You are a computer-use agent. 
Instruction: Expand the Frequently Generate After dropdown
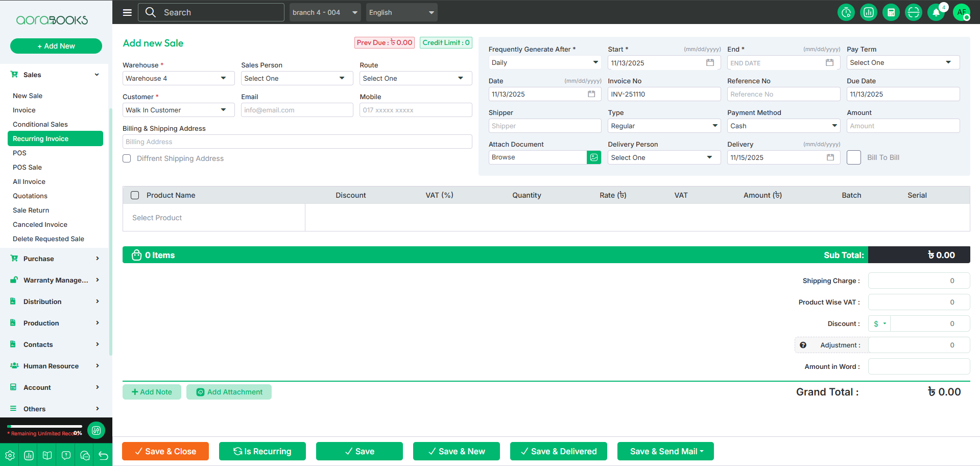(x=544, y=62)
